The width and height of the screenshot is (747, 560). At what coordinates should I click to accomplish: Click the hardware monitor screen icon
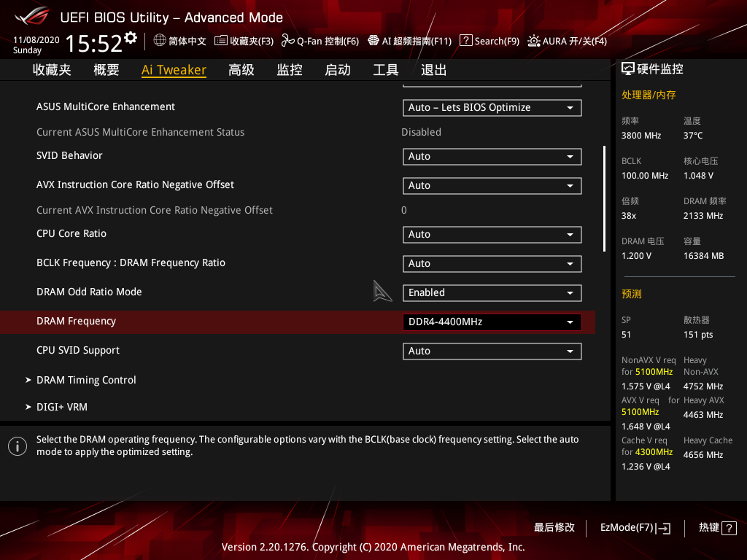pyautogui.click(x=628, y=69)
